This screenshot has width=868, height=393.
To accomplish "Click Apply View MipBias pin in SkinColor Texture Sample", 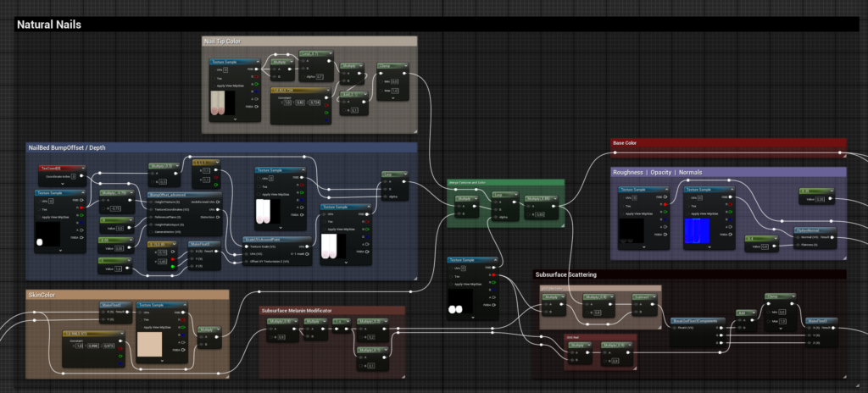I will tap(141, 325).
